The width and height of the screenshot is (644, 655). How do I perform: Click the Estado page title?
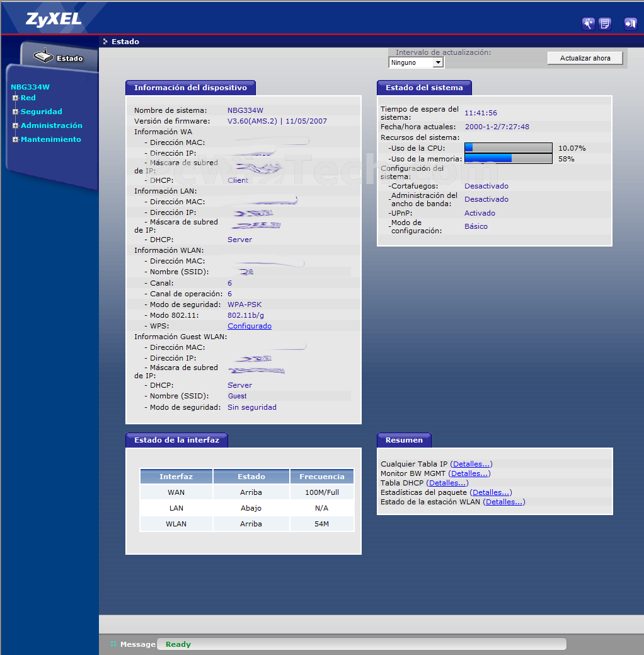point(125,42)
